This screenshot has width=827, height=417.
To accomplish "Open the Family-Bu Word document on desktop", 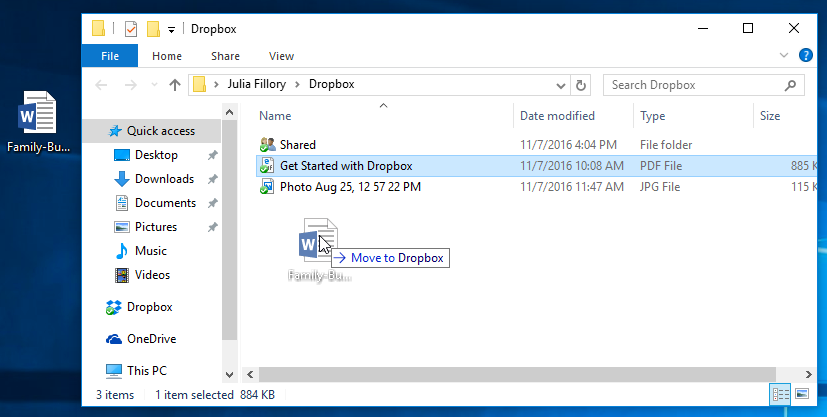I will click(x=38, y=122).
